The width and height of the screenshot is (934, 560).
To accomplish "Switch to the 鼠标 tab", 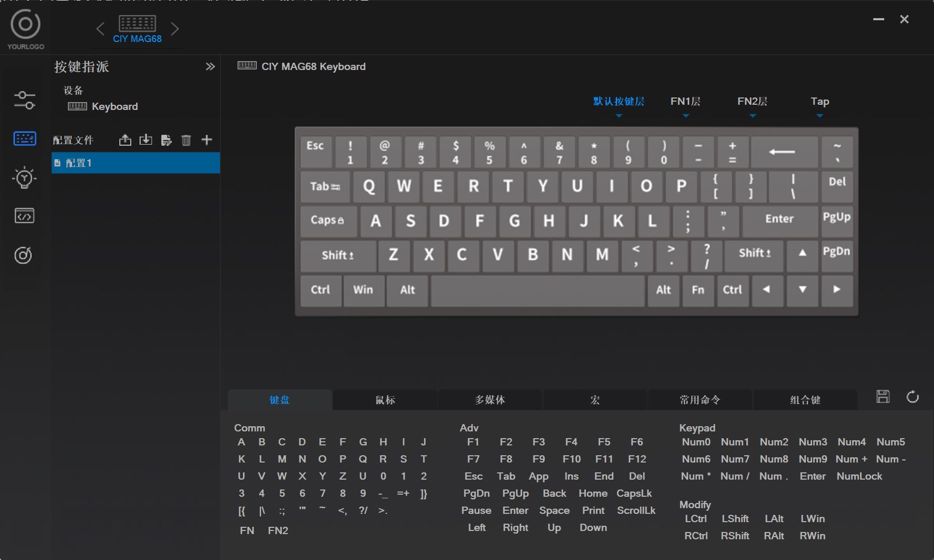I will (x=385, y=400).
